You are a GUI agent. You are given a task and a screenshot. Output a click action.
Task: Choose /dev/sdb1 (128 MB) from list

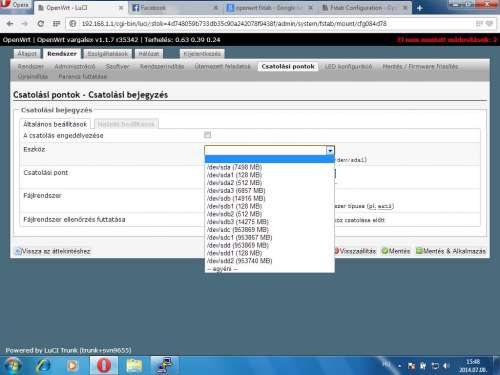269,206
